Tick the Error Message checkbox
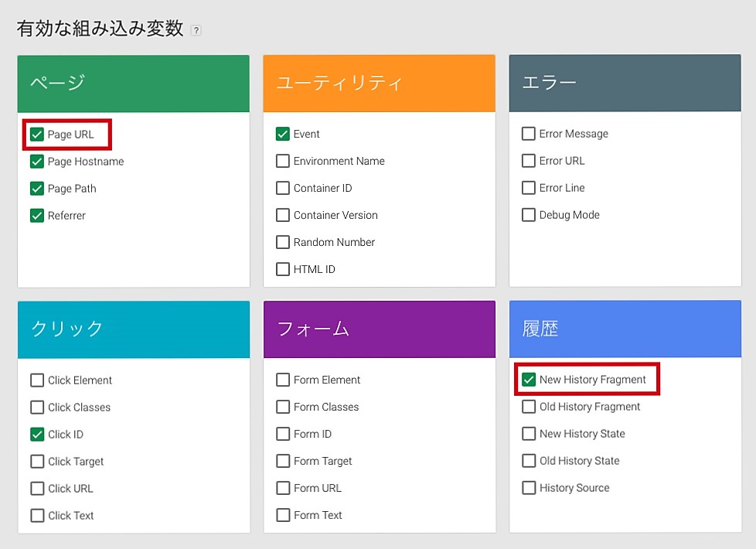 529,134
